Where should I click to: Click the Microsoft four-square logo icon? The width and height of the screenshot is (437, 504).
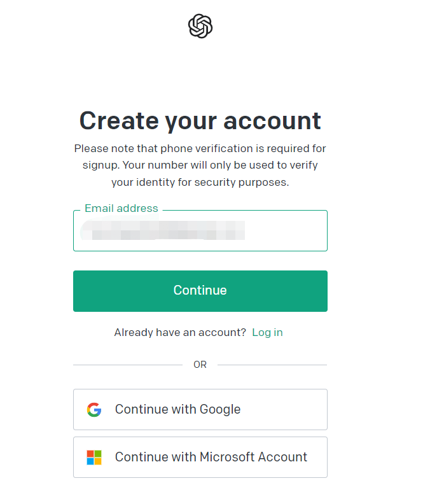point(94,457)
